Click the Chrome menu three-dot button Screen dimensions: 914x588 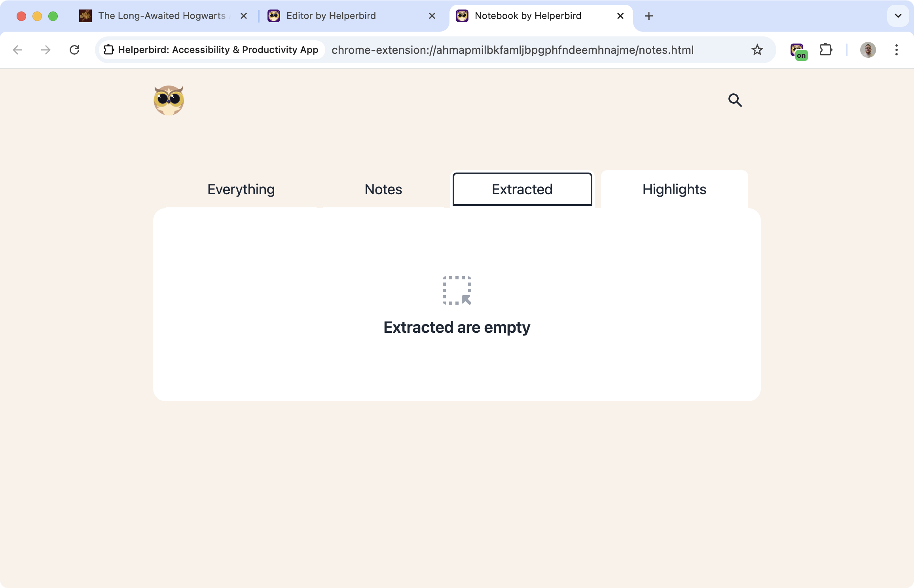tap(898, 49)
